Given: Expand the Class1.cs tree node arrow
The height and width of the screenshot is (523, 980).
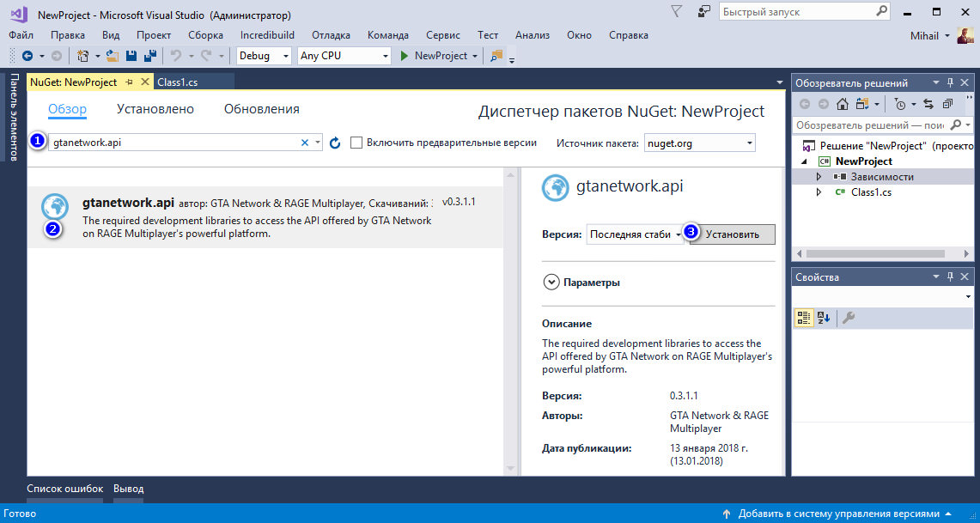Looking at the screenshot, I should 819,192.
